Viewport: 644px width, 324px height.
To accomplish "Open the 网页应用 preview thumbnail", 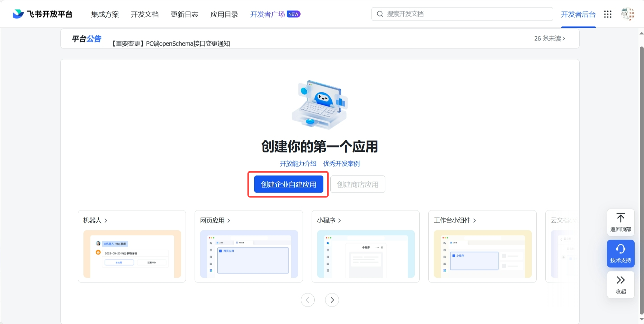I will pyautogui.click(x=249, y=254).
